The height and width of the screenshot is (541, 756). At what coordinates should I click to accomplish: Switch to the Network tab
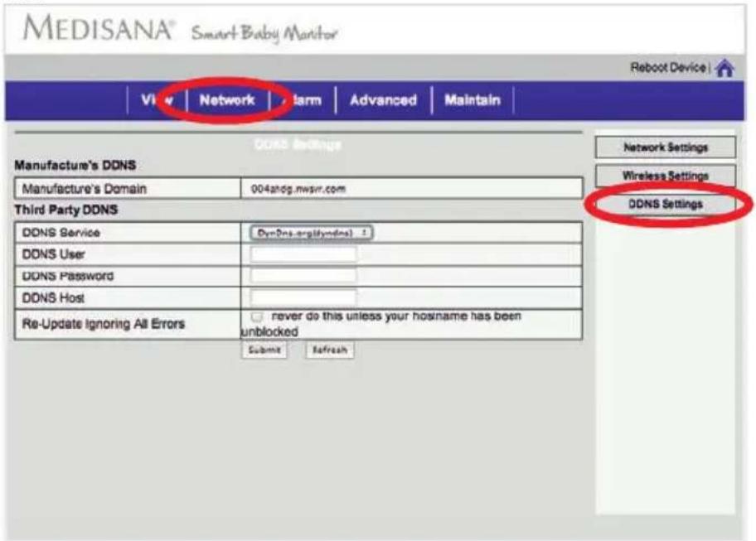[227, 100]
